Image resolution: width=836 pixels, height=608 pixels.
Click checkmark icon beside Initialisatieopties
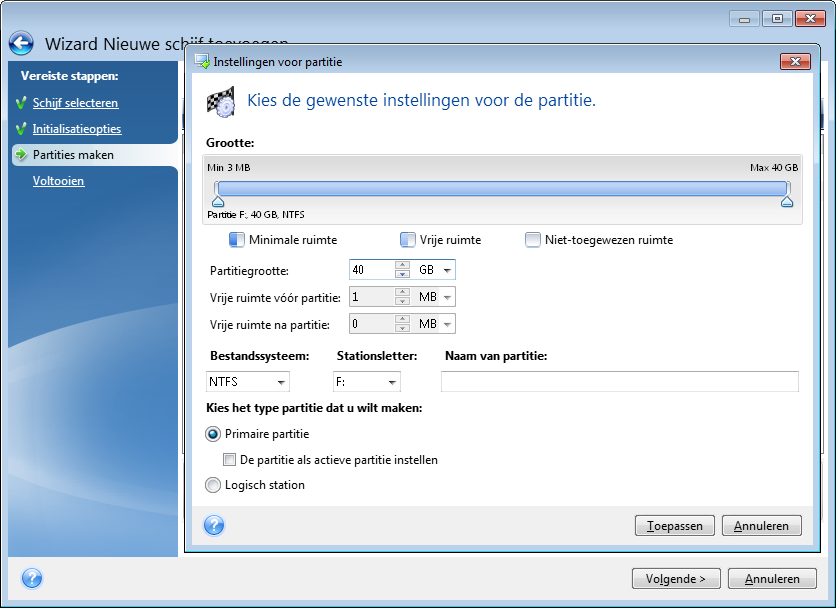[21, 129]
